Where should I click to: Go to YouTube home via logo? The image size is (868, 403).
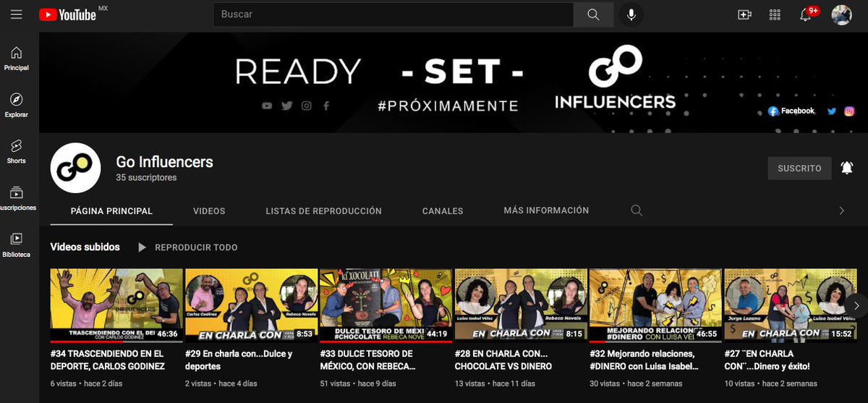[67, 14]
